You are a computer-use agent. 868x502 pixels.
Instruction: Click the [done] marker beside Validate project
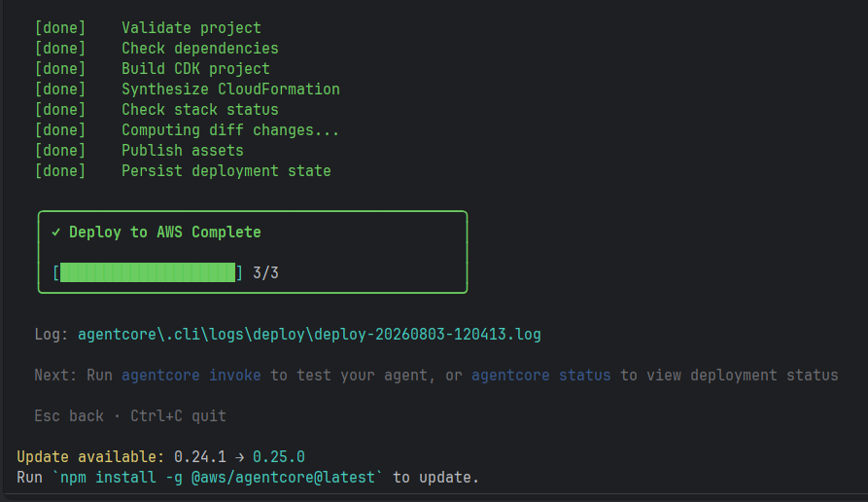pyautogui.click(x=60, y=27)
